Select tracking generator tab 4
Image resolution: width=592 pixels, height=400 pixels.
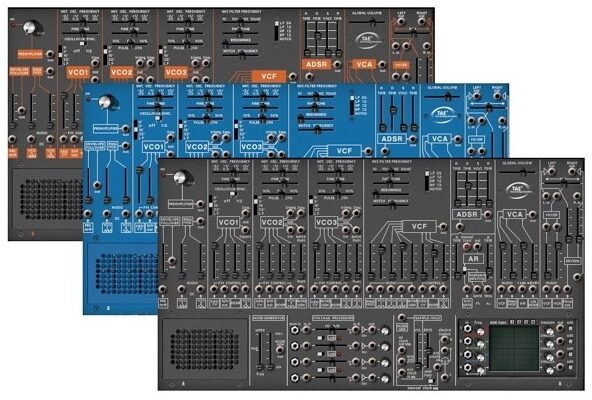533,322
